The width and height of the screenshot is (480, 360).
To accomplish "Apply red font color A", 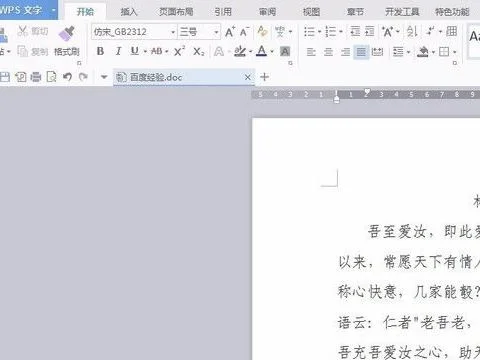I will coord(262,51).
